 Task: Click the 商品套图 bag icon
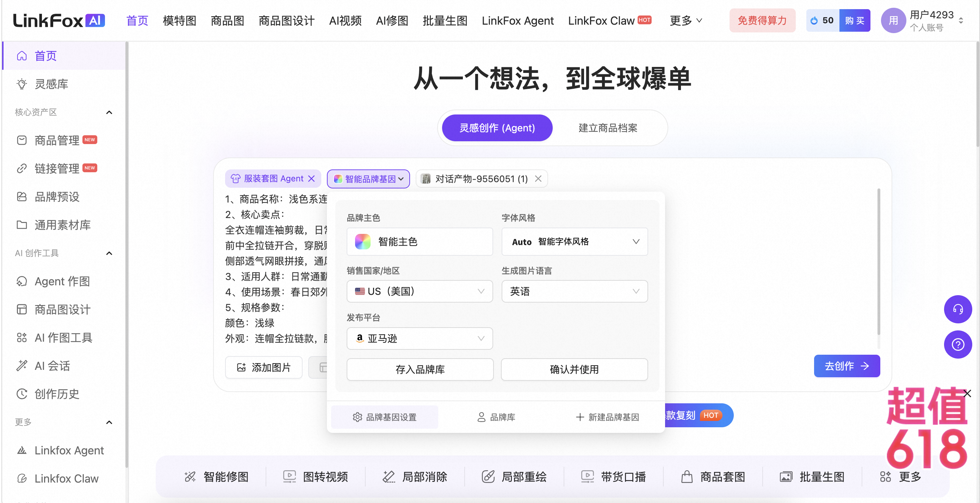[x=687, y=477]
